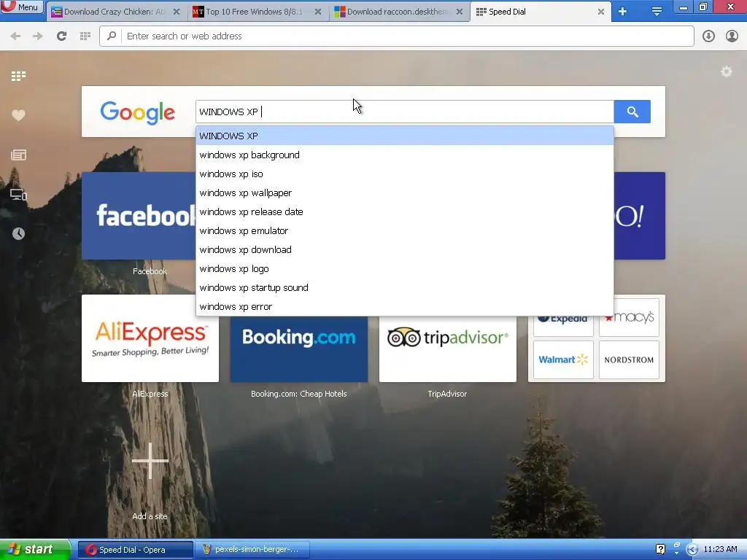Close the Download raccoon.desktheme tab

click(460, 12)
